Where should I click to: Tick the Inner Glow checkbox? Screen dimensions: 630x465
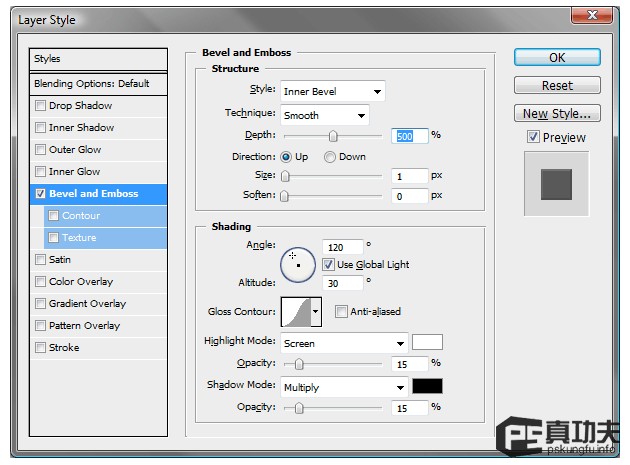point(40,172)
